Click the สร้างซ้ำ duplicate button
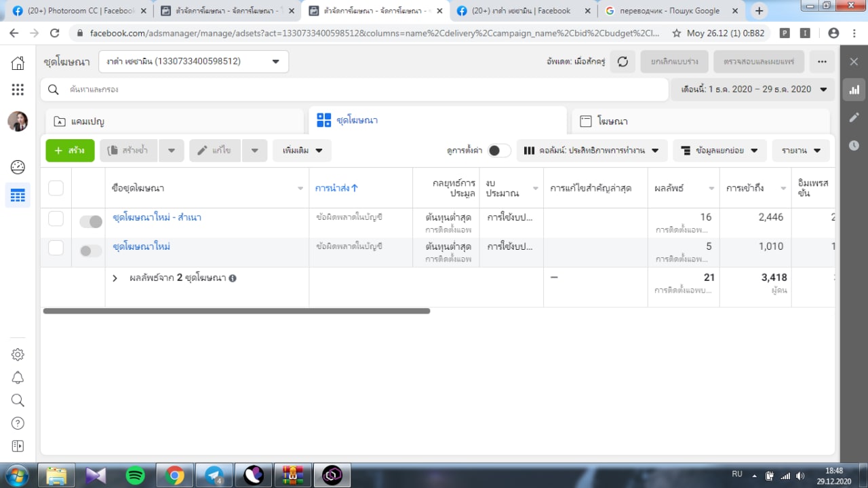The width and height of the screenshot is (868, 488). (129, 151)
